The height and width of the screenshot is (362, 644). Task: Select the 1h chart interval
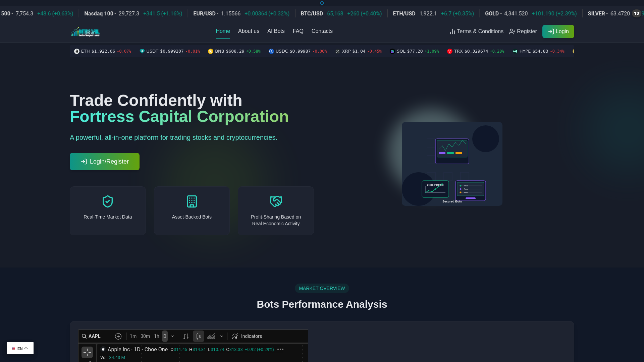[157, 336]
